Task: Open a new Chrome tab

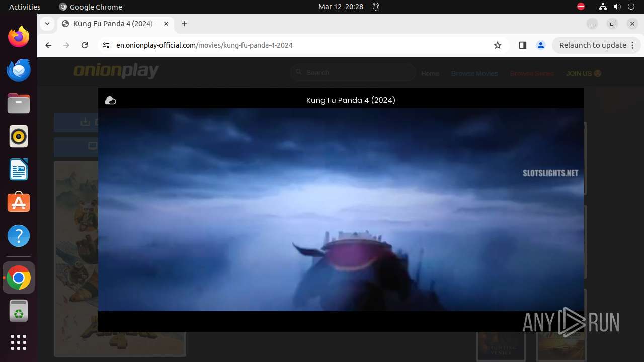Action: (x=184, y=24)
